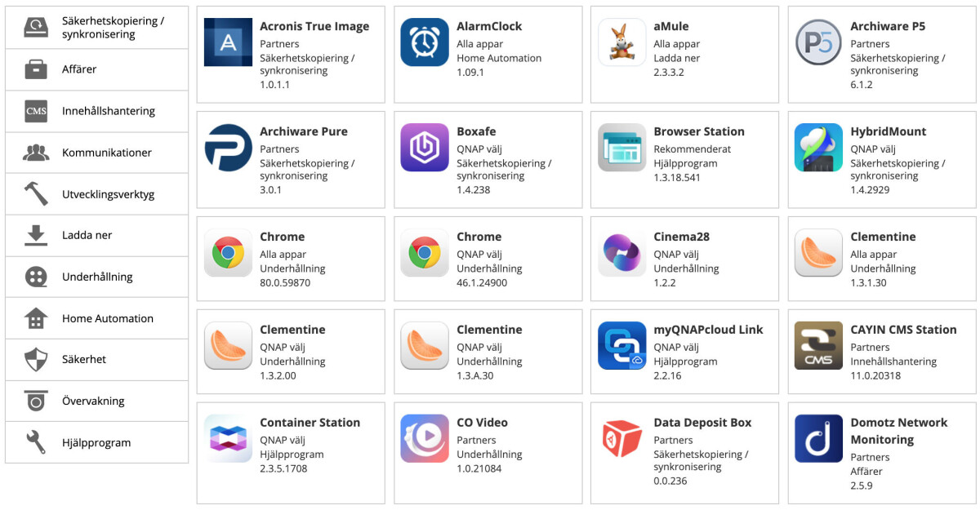The width and height of the screenshot is (980, 510).
Task: Open the Cinema28 title link
Action: (681, 237)
